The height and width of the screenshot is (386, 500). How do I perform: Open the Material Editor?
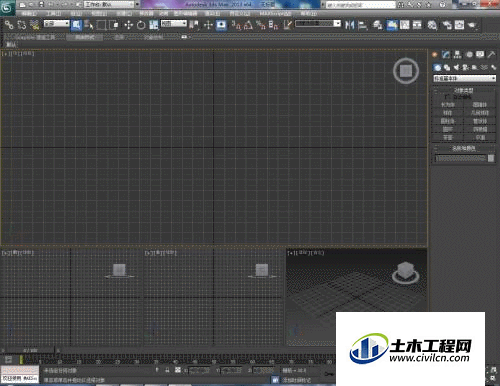432,25
